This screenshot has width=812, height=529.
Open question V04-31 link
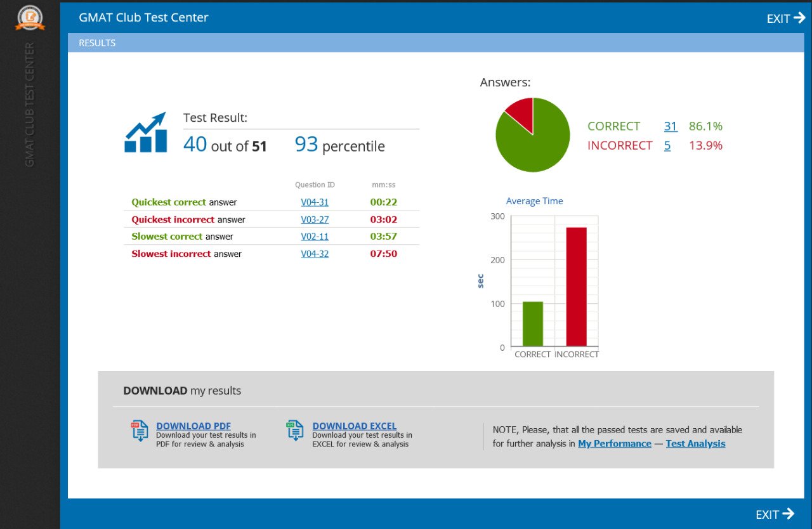click(x=315, y=202)
